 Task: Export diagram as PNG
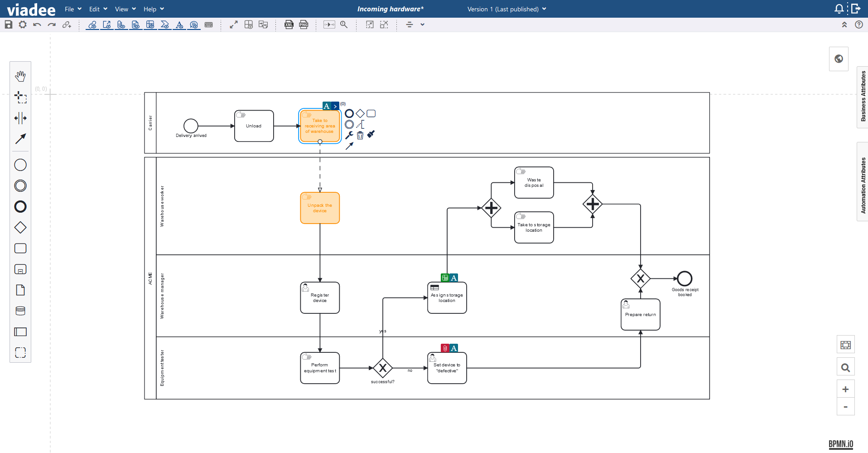click(x=304, y=24)
